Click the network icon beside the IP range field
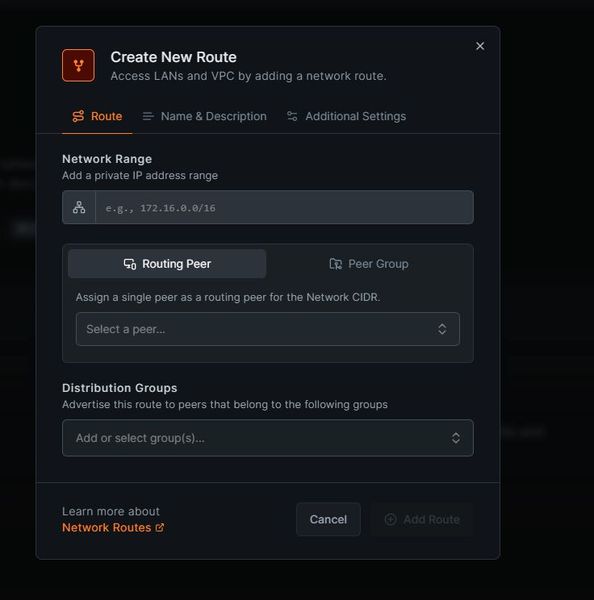Screen dimensions: 594x600 [x=79, y=207]
